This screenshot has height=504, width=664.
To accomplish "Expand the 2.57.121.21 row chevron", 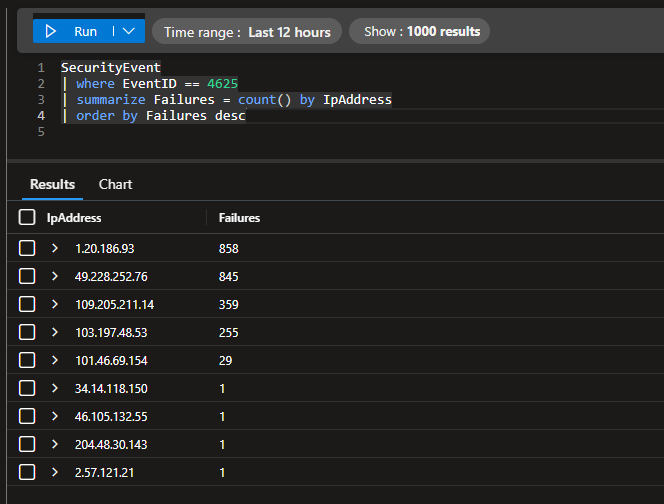I will (55, 472).
